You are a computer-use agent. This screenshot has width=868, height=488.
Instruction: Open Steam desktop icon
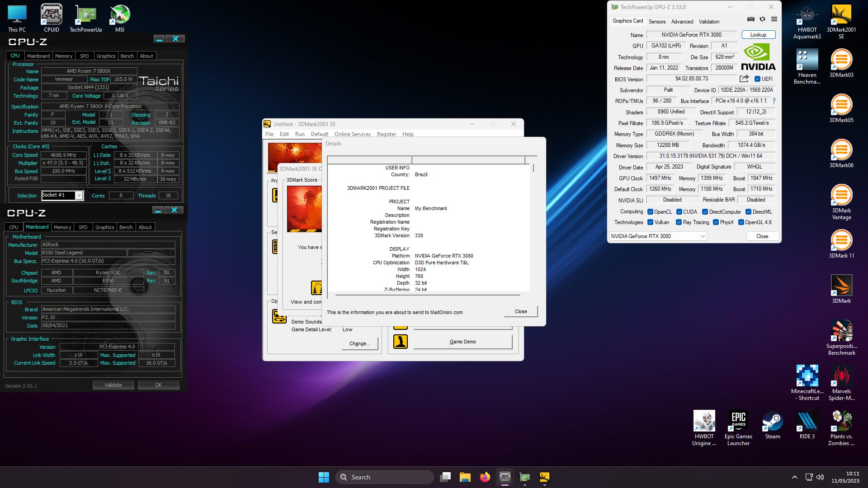click(773, 425)
